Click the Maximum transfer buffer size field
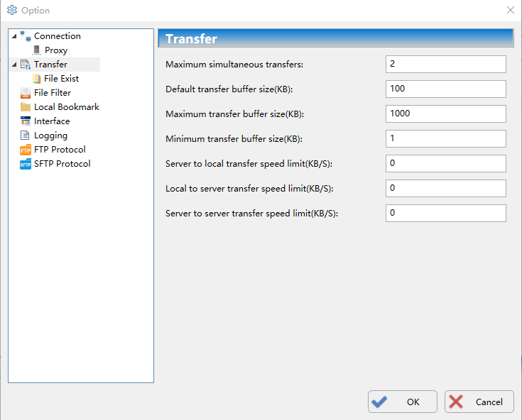Viewport: 522px width, 420px height. pos(445,114)
